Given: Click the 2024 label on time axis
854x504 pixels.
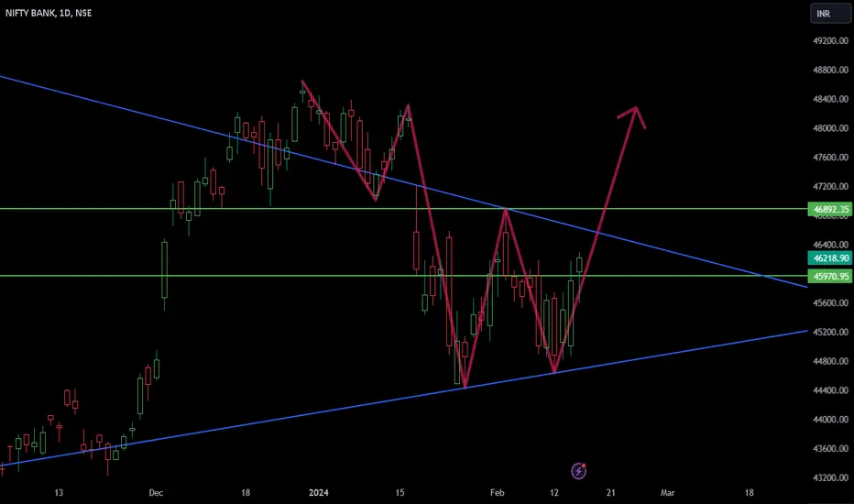Looking at the screenshot, I should [x=319, y=493].
